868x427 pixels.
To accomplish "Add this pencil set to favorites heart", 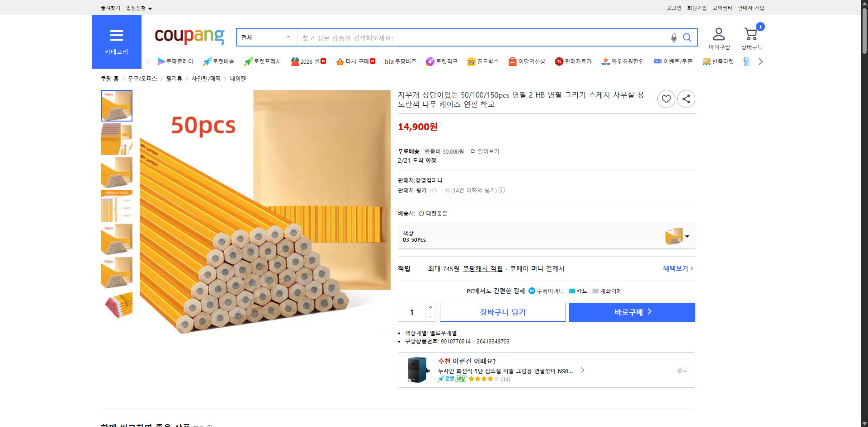I will tap(666, 99).
